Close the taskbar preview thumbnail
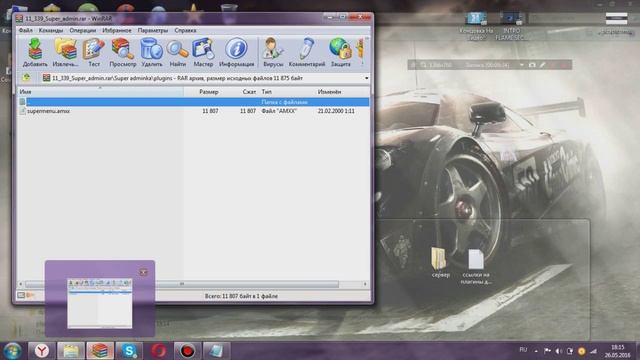Viewport: 640px width, 360px height. tap(143, 272)
